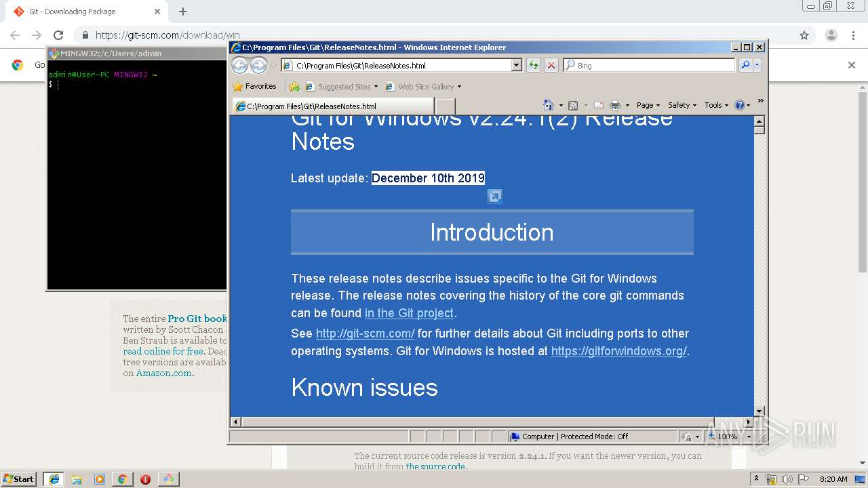Click the MINGW32 terminal title bar icon
The image size is (868, 488).
click(54, 54)
